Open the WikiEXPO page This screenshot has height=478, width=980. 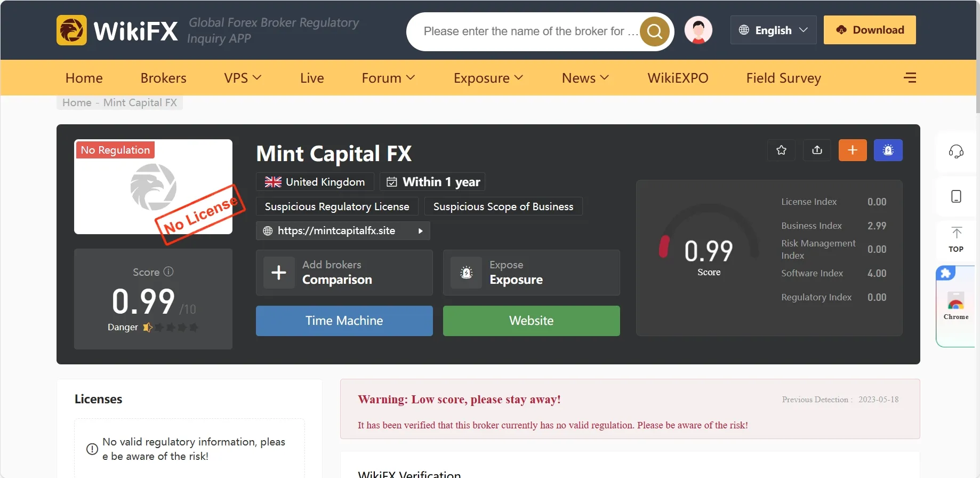(678, 78)
